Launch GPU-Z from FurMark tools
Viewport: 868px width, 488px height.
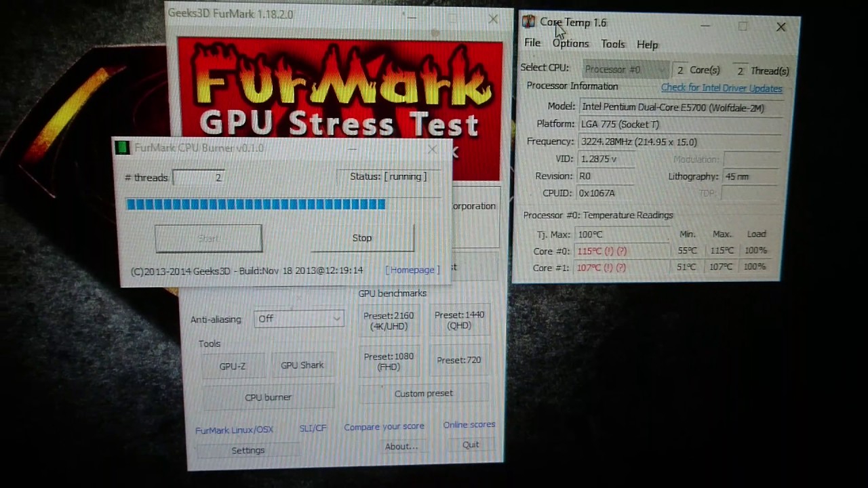233,366
